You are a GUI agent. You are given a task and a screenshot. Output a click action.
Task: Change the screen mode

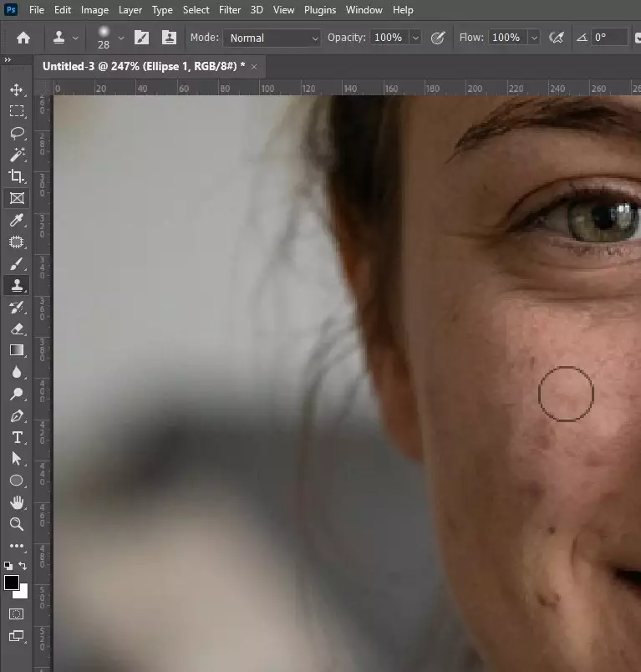(17, 635)
